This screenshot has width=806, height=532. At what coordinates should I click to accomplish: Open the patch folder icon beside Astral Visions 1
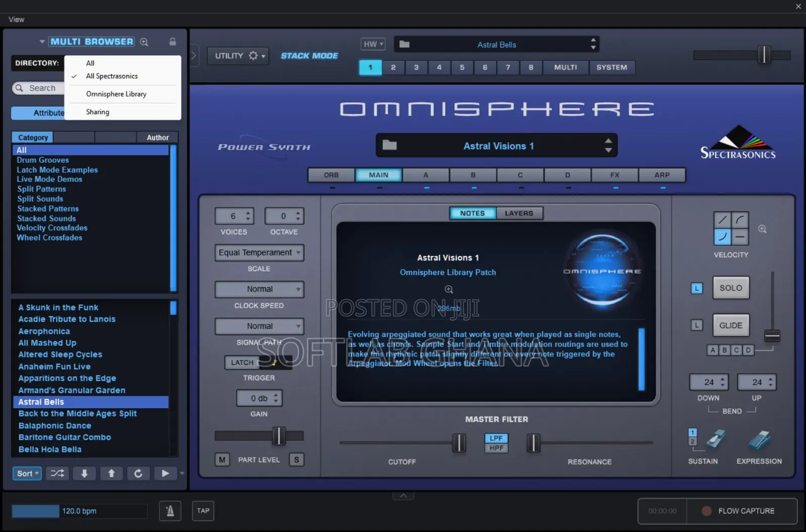click(x=389, y=146)
